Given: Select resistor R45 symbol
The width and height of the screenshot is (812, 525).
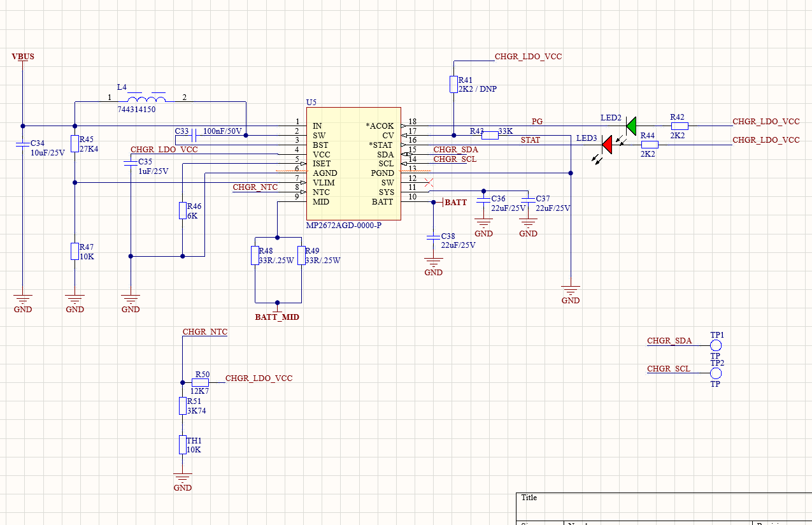Looking at the screenshot, I should (x=75, y=143).
